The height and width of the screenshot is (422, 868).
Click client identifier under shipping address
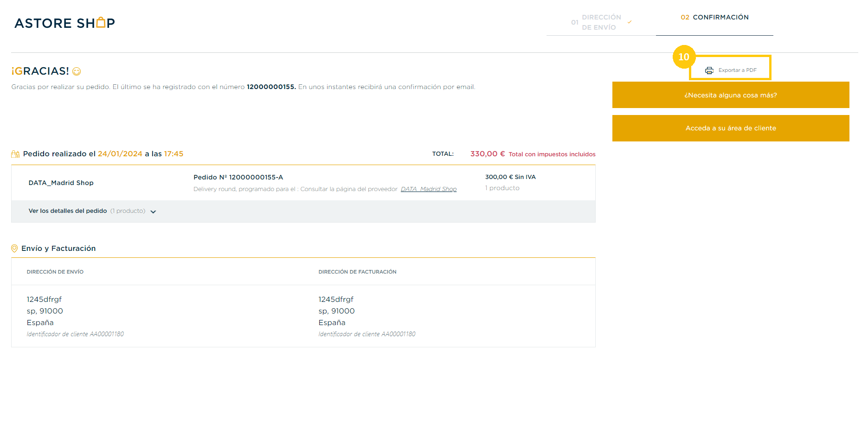click(75, 334)
